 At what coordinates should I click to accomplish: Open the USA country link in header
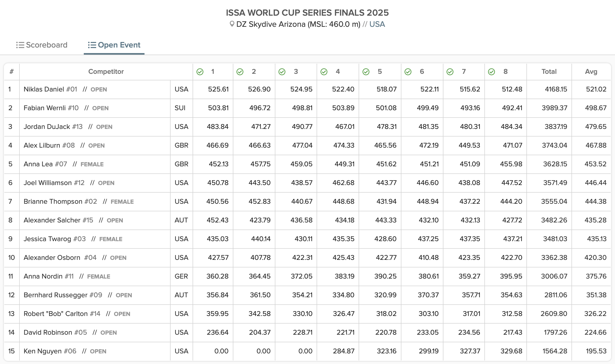tap(377, 24)
